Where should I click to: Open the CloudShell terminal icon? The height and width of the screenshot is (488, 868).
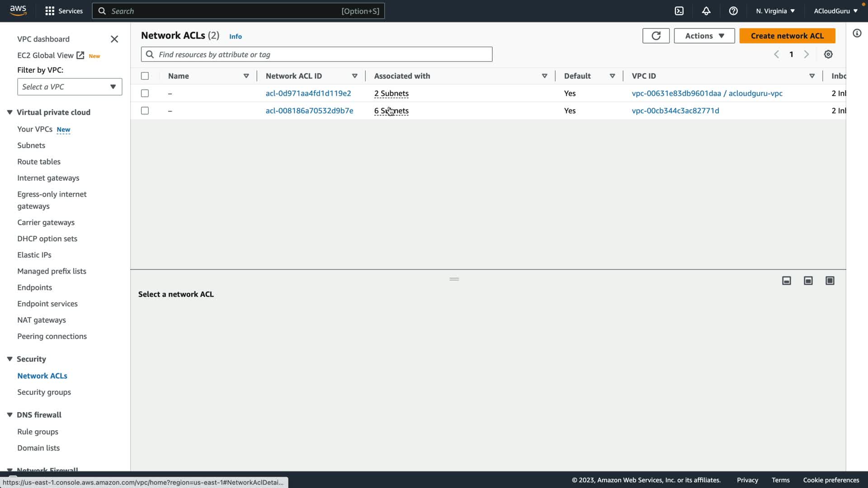click(x=679, y=11)
